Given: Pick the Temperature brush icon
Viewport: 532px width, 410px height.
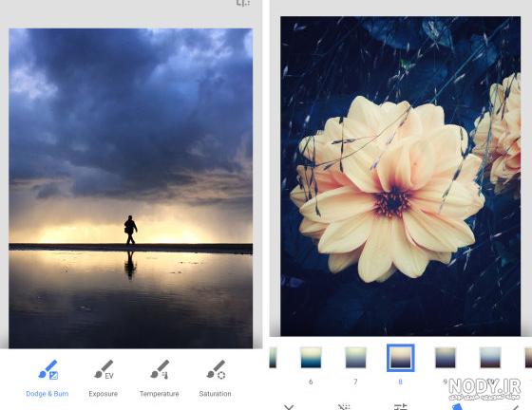Looking at the screenshot, I should click(160, 370).
